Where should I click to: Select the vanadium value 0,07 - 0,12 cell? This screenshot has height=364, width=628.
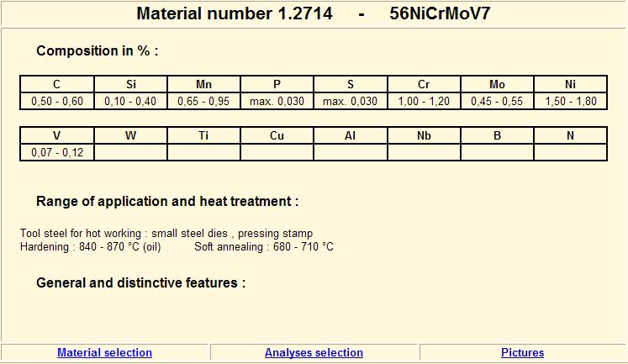(x=57, y=152)
